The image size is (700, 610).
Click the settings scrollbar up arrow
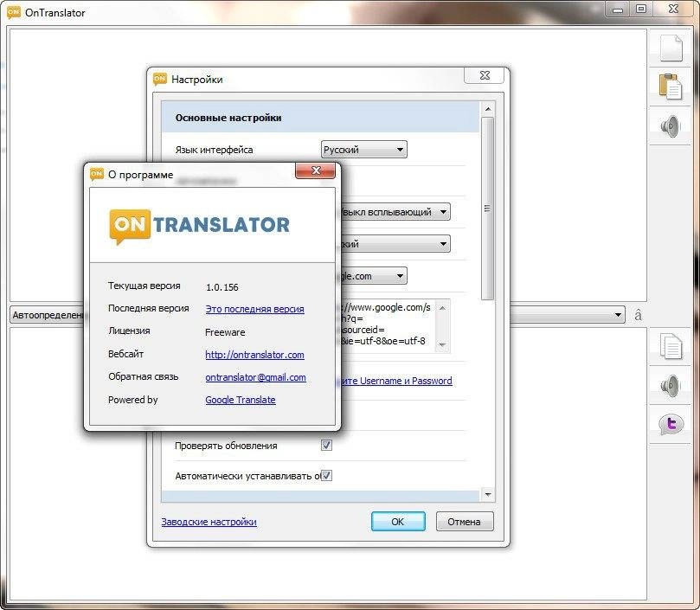pyautogui.click(x=487, y=109)
